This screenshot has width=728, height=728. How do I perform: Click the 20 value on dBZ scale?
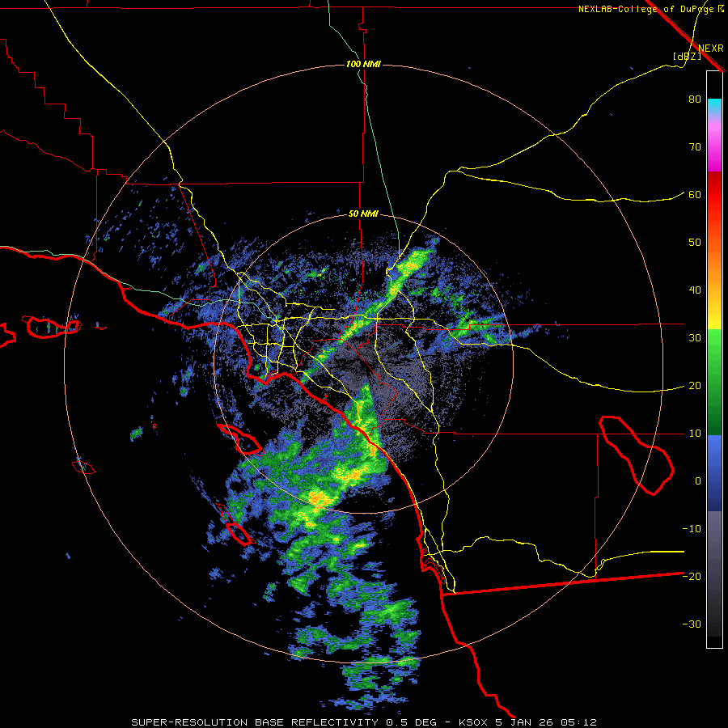(x=695, y=386)
